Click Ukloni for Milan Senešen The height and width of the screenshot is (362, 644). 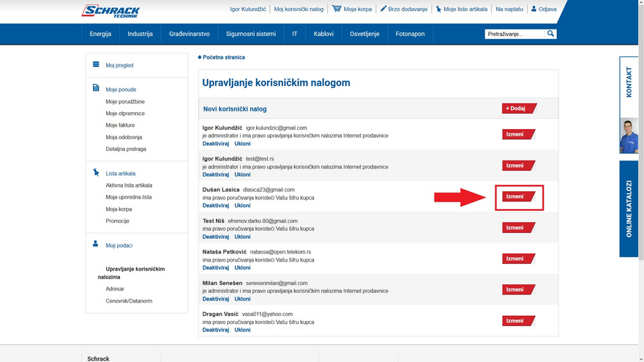click(242, 299)
